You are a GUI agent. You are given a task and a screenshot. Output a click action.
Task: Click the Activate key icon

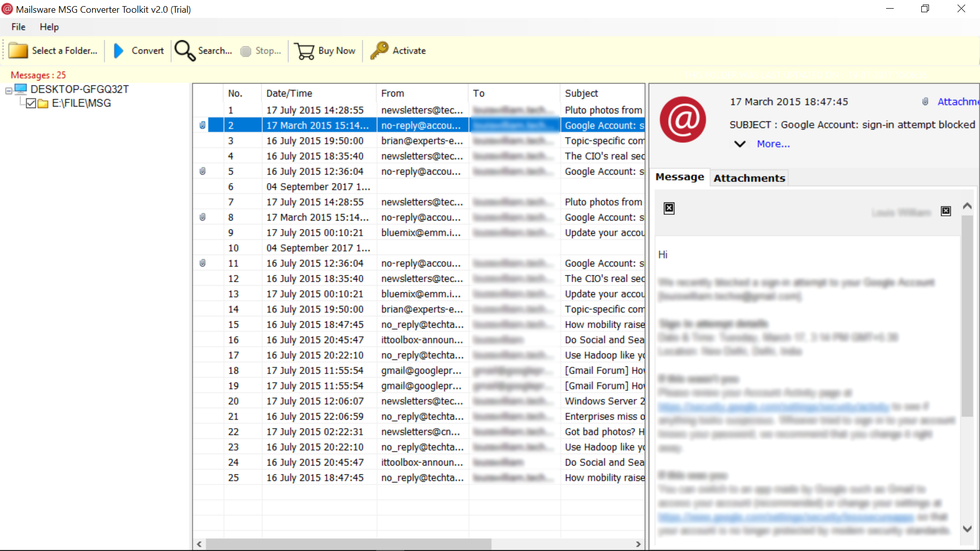380,50
